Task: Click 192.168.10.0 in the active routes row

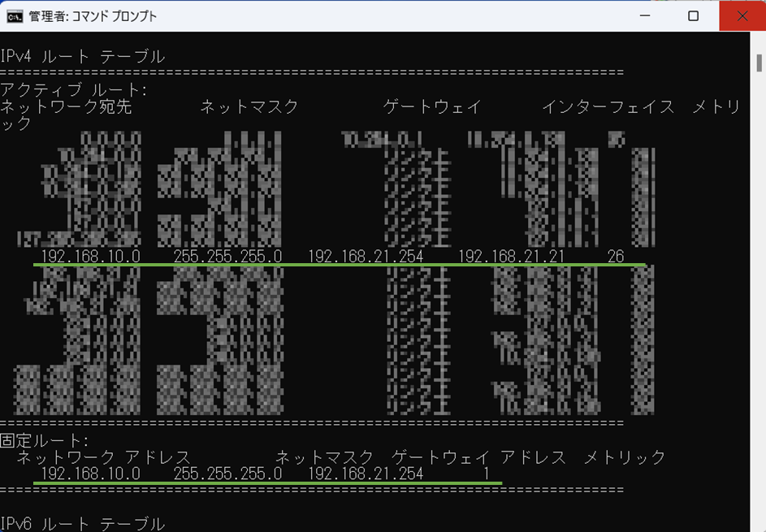Action: tap(90, 257)
